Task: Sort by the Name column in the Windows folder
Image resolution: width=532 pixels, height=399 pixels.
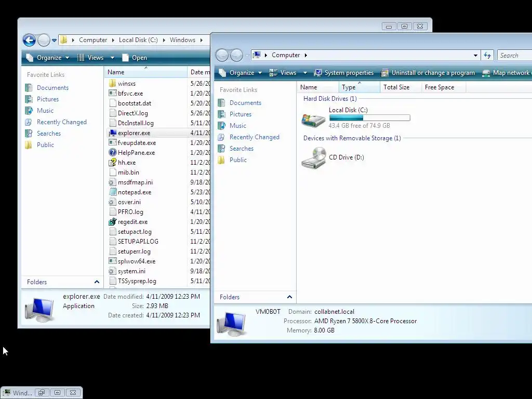Action: tap(146, 72)
